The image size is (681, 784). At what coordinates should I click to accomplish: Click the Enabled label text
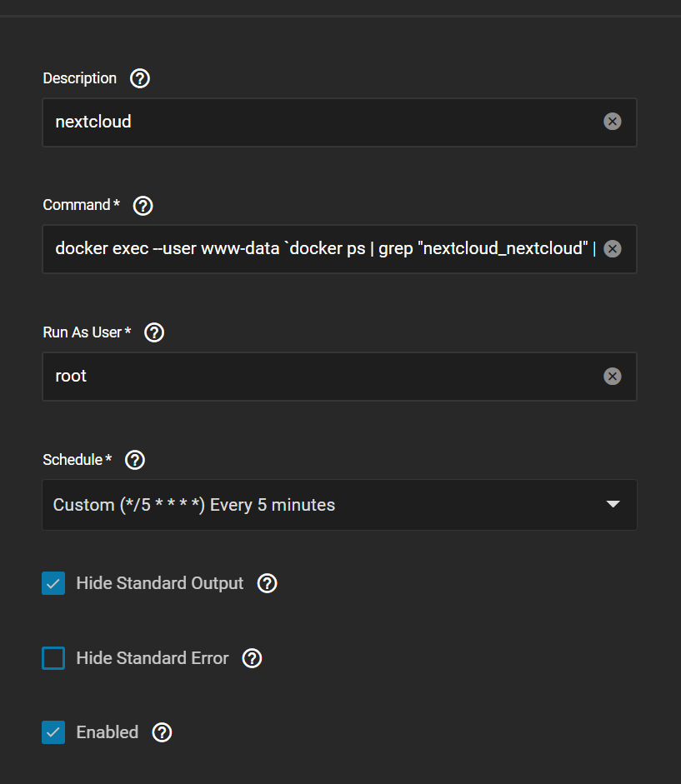(107, 732)
